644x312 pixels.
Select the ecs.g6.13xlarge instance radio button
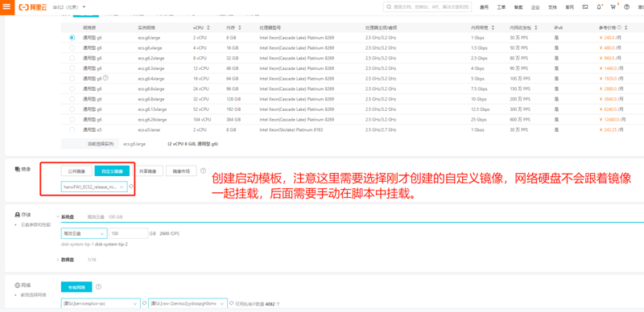click(72, 109)
